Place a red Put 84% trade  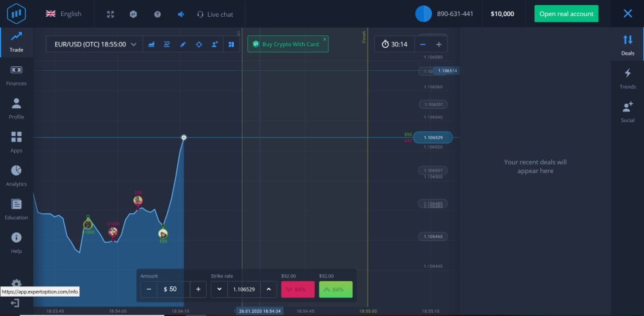click(x=298, y=290)
